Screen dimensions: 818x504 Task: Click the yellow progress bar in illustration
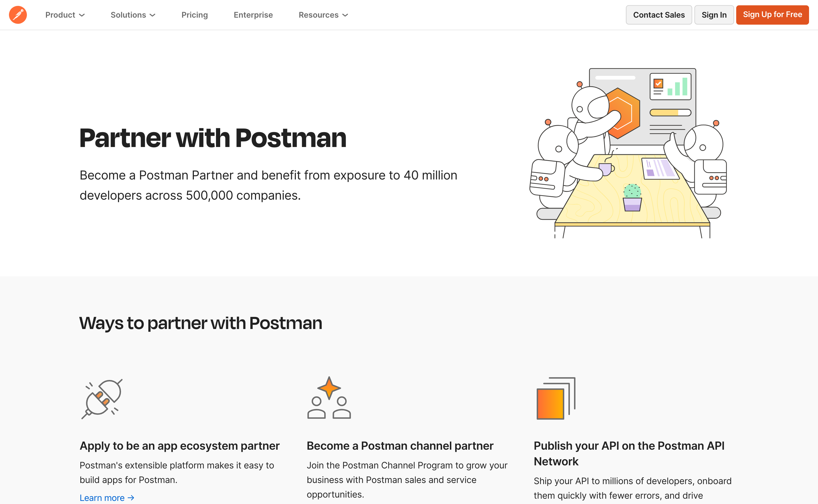[671, 113]
